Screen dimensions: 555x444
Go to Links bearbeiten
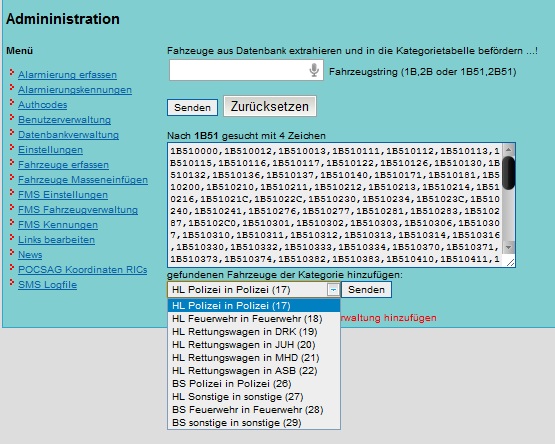pyautogui.click(x=56, y=240)
